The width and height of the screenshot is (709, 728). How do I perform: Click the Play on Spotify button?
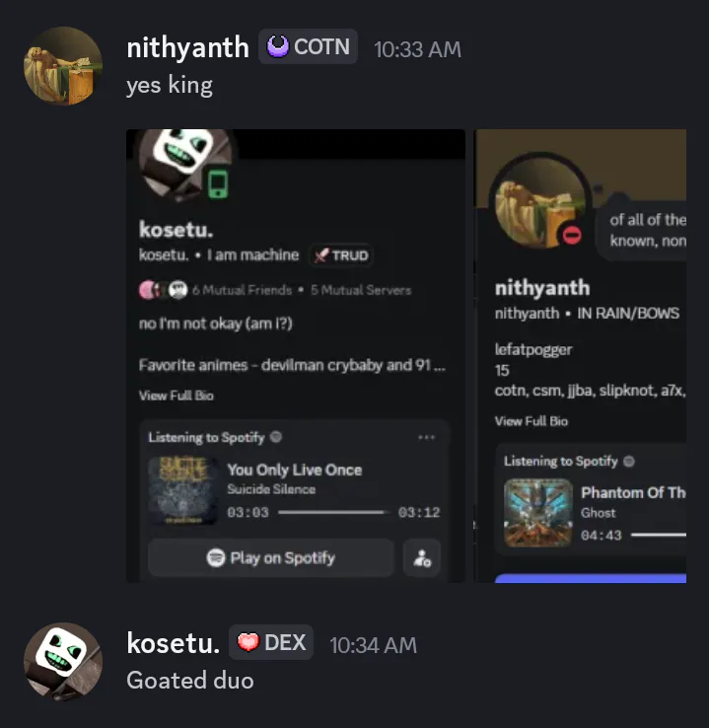click(271, 557)
